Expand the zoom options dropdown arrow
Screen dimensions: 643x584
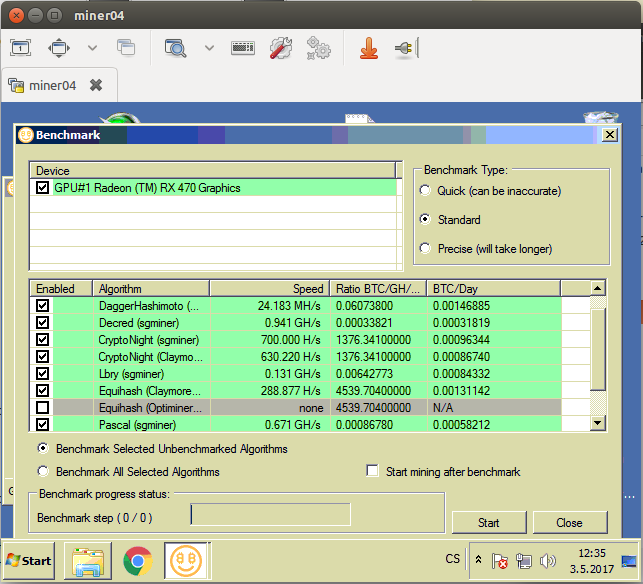(210, 48)
